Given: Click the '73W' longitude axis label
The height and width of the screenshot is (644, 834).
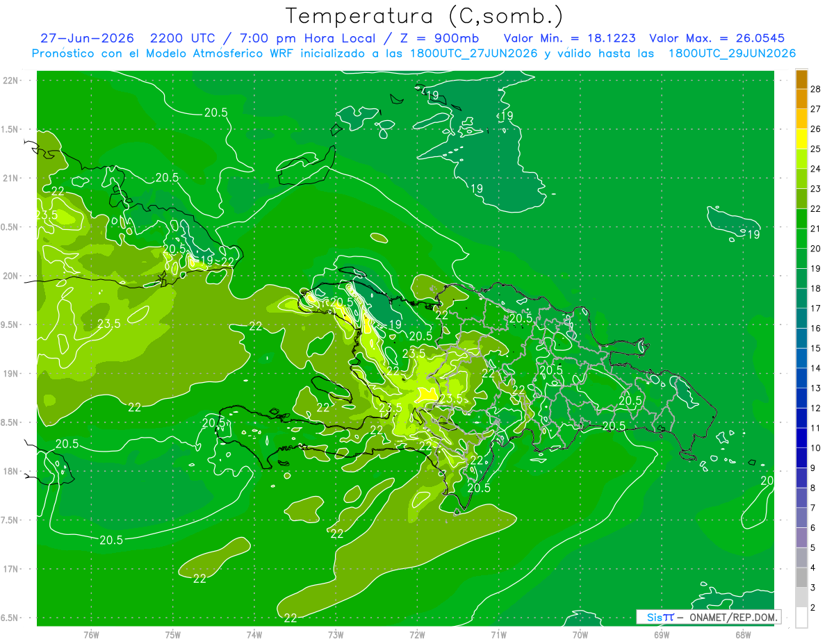Looking at the screenshot, I should click(x=336, y=635).
